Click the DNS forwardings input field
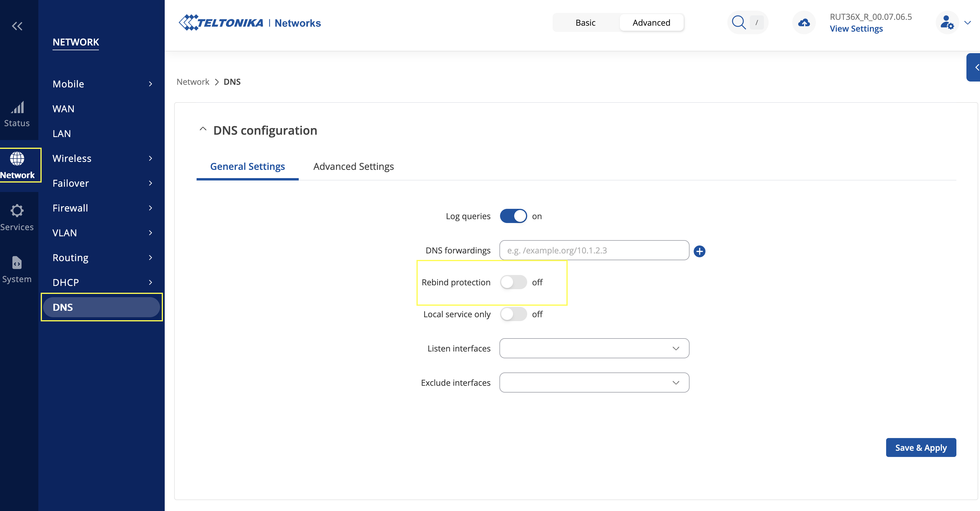 pos(594,250)
